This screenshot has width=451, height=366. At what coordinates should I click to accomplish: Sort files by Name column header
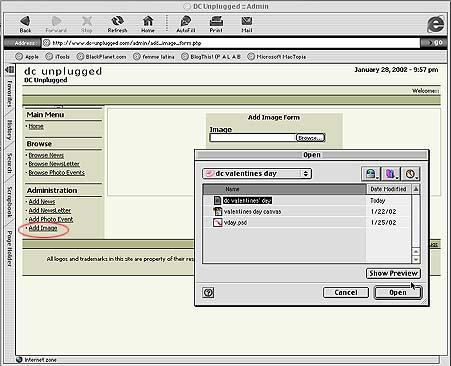[x=285, y=189]
